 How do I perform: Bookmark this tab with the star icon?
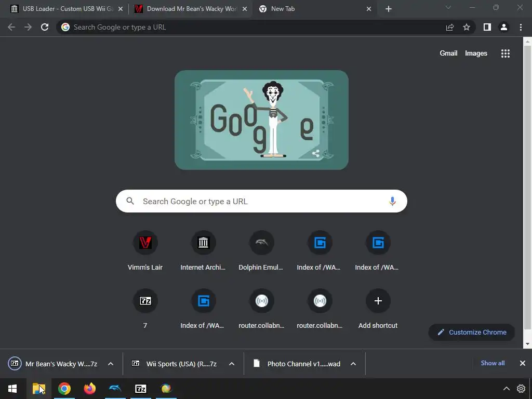(x=467, y=27)
